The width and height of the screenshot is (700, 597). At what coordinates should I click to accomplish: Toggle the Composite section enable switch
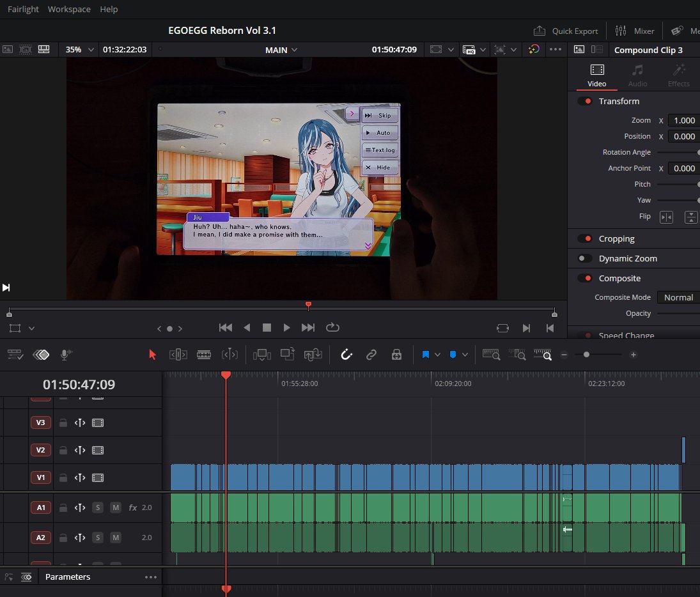click(x=585, y=278)
